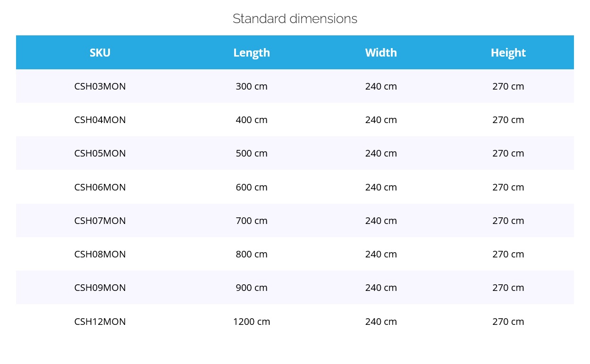Image resolution: width=590 pixels, height=364 pixels.
Task: Click height value in CSH08MON row
Action: (x=508, y=254)
